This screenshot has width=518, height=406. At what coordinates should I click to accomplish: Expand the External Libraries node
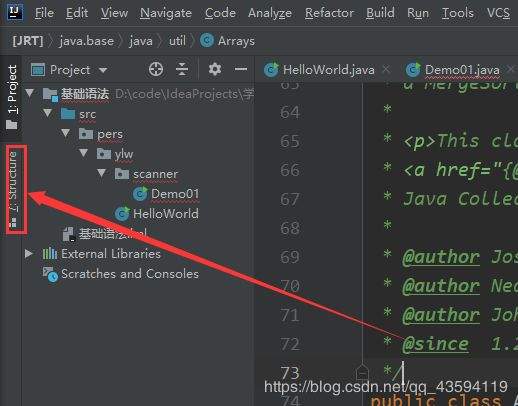29,254
